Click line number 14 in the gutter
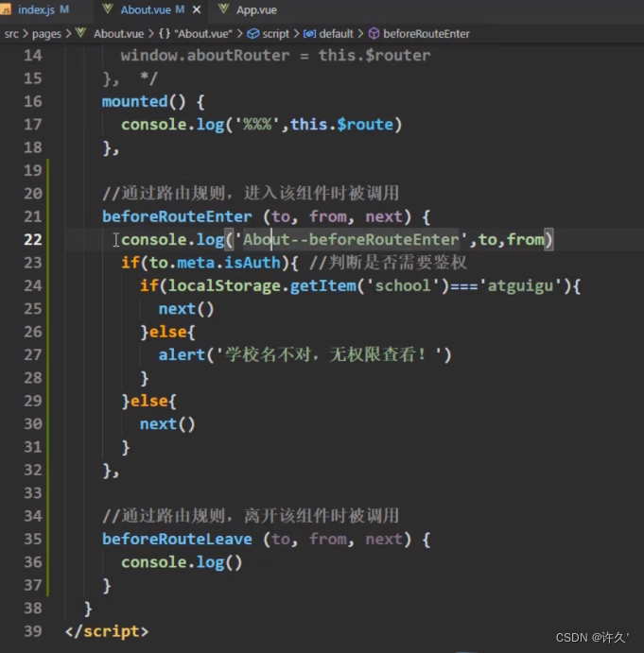This screenshot has height=653, width=644. (33, 56)
